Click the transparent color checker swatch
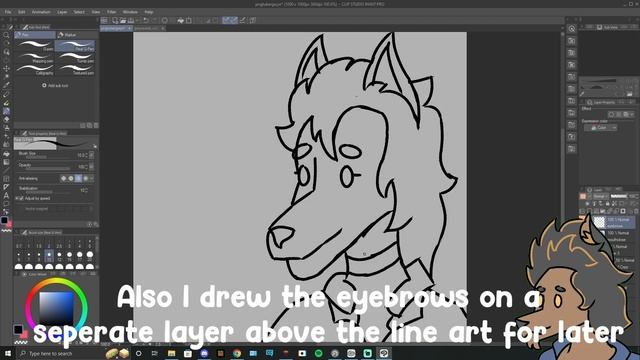This screenshot has width=640, height=360. pos(6,230)
